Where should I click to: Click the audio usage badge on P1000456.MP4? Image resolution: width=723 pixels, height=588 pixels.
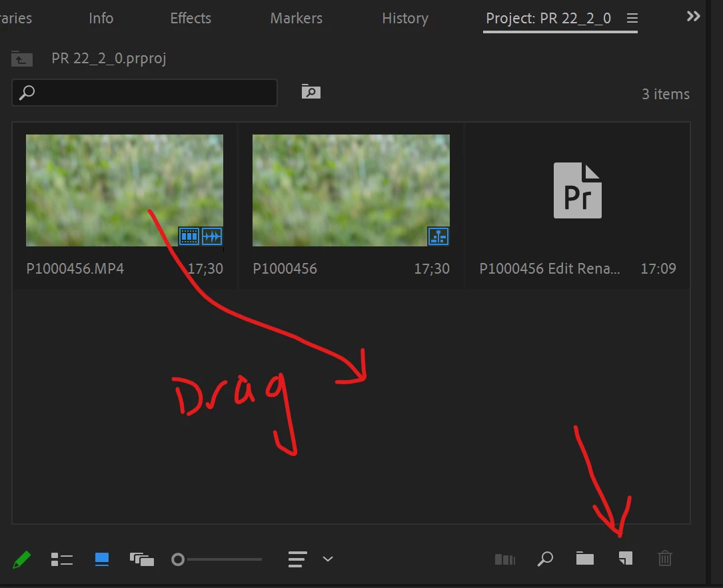212,236
